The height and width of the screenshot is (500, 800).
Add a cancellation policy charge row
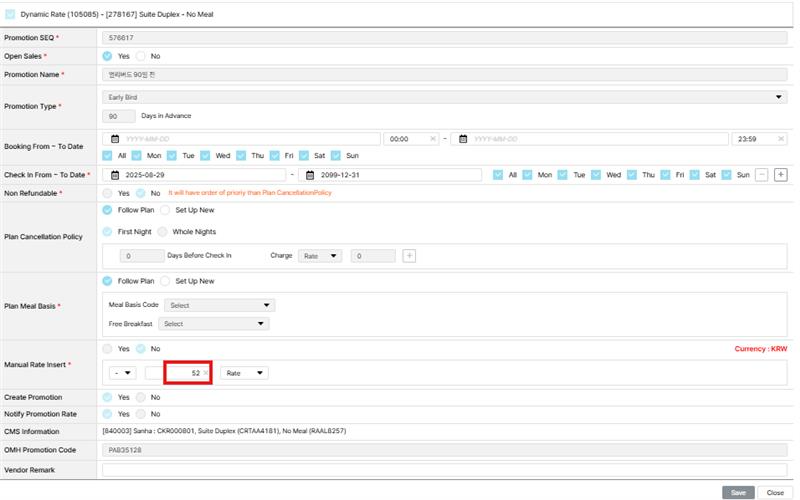coord(409,256)
